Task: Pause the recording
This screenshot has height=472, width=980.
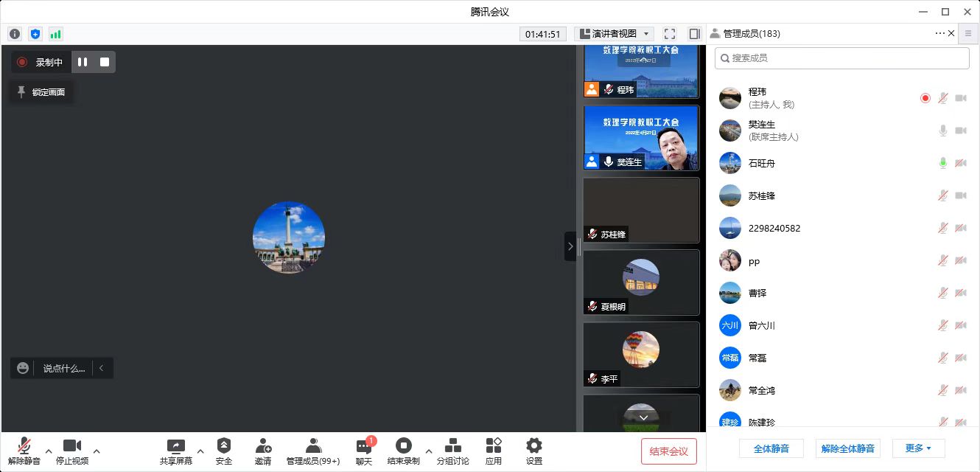Action: 83,62
